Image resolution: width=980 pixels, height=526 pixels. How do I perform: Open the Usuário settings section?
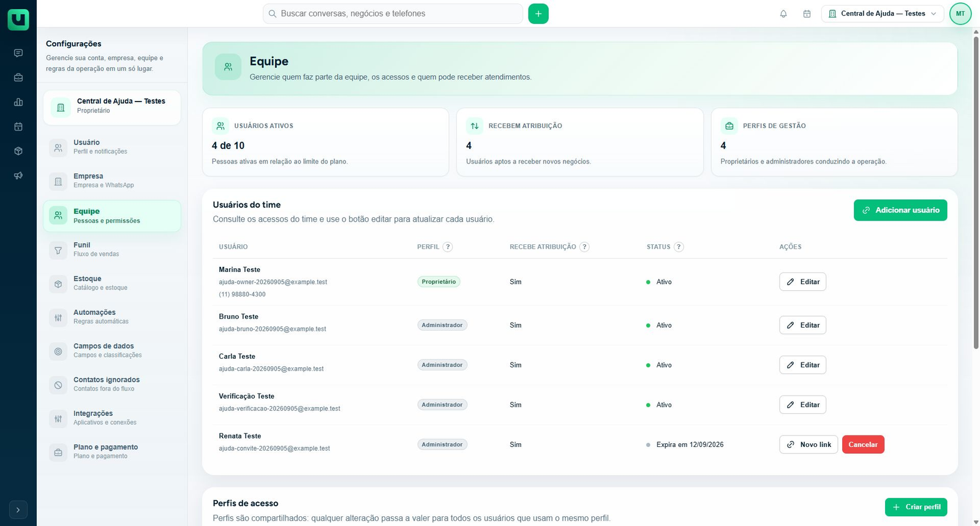pos(112,147)
